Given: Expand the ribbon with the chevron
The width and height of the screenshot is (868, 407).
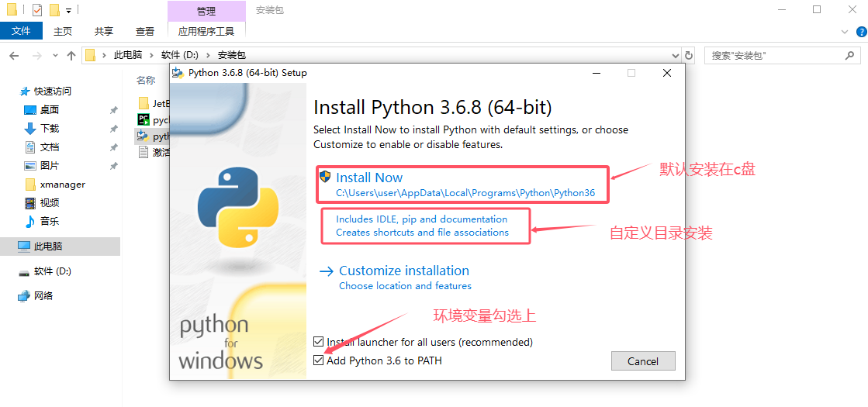Looking at the screenshot, I should [844, 32].
